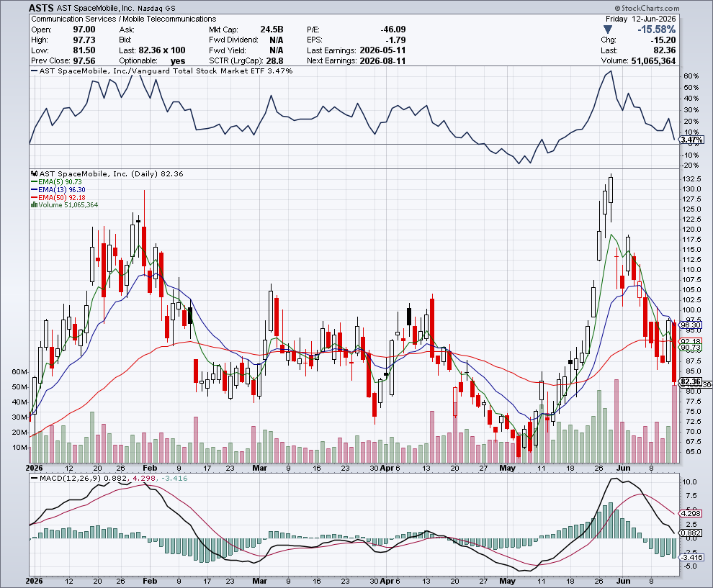
Task: Click the Mkt Cap 24.5B value
Action: click(x=272, y=30)
